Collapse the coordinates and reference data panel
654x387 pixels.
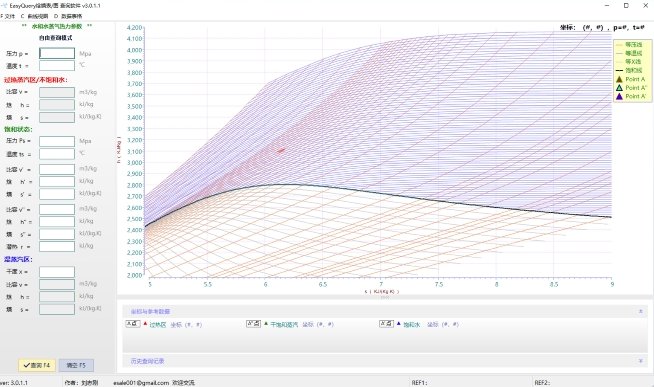pyautogui.click(x=641, y=312)
